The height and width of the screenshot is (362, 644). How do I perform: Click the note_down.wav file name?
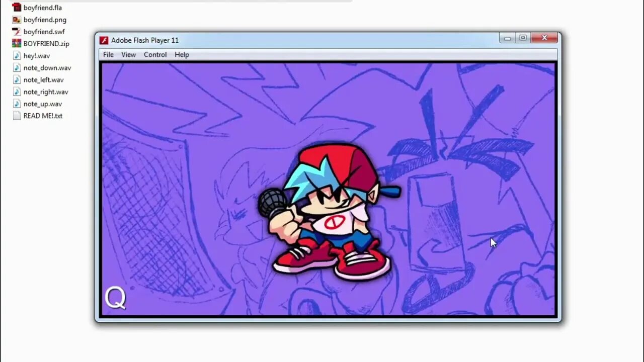pyautogui.click(x=47, y=68)
